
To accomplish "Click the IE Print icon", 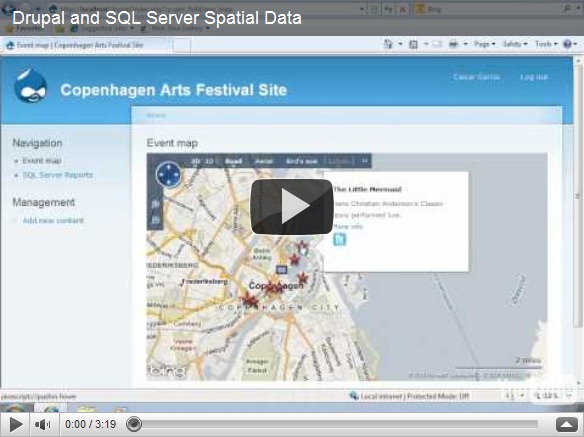I will point(453,44).
